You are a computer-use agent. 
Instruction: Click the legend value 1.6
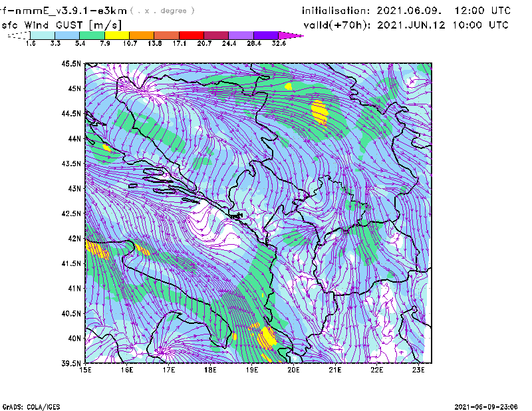click(31, 43)
